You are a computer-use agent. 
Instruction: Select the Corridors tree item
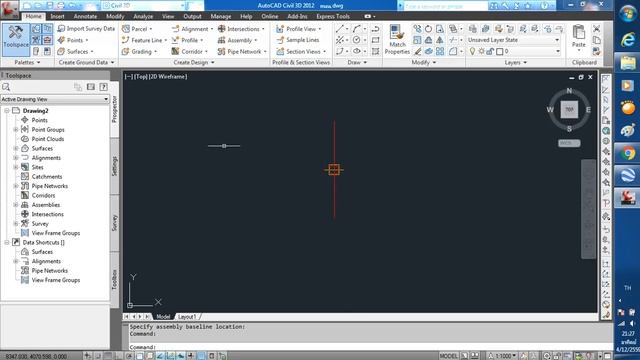click(43, 196)
